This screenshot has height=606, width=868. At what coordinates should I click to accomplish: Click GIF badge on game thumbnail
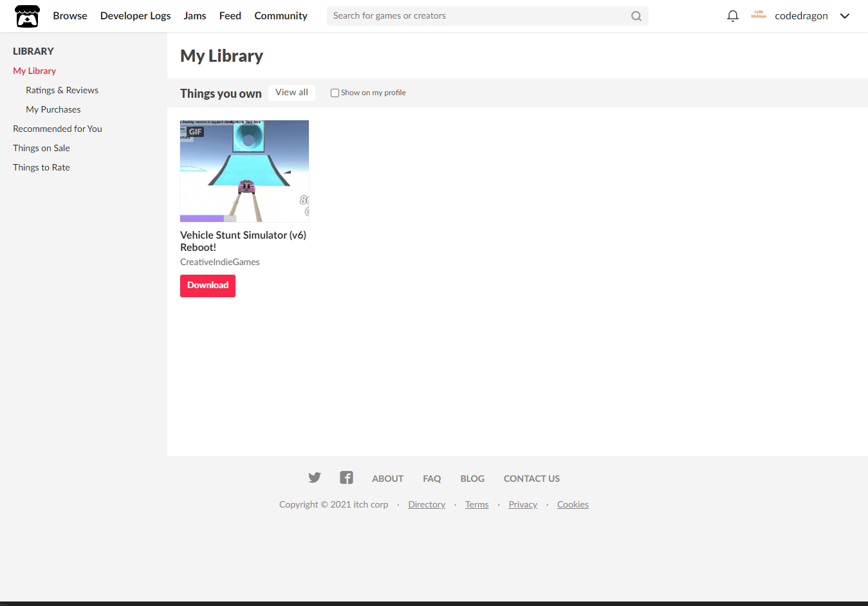pyautogui.click(x=196, y=132)
